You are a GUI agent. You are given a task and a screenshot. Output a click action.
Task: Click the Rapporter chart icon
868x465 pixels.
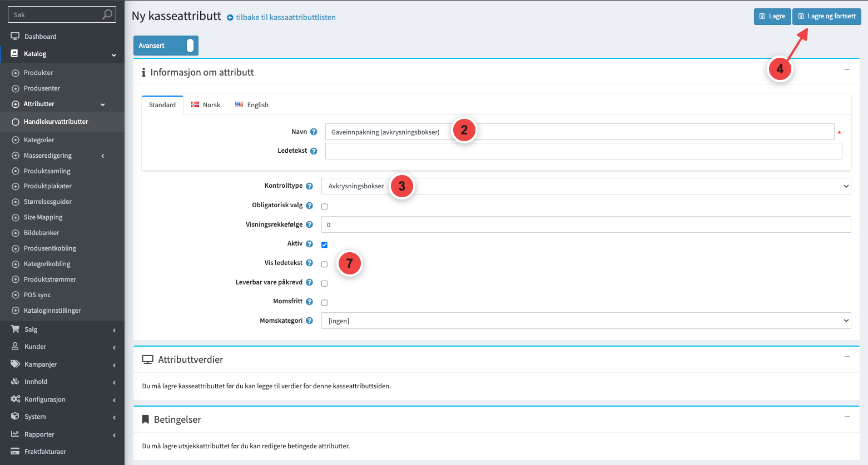[x=15, y=434]
